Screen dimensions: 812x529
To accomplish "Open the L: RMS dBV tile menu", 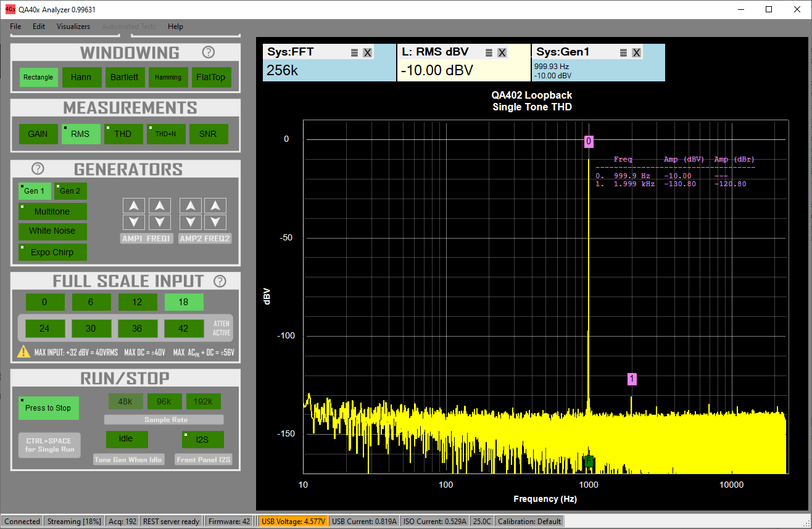I will pyautogui.click(x=489, y=53).
